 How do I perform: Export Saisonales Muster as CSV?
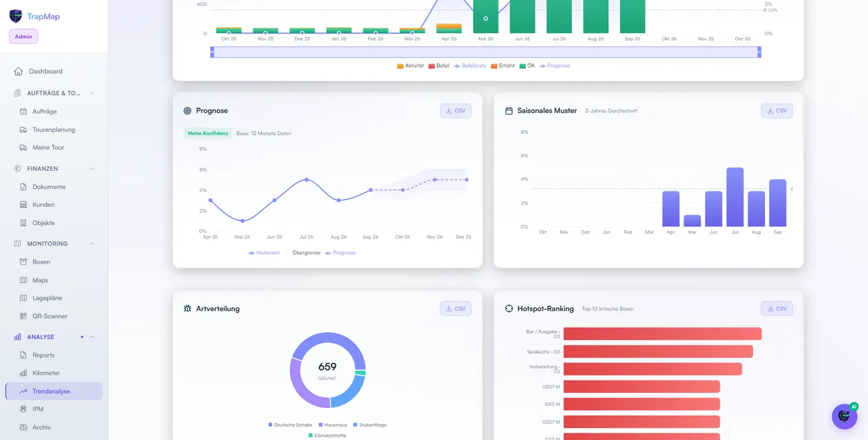777,111
